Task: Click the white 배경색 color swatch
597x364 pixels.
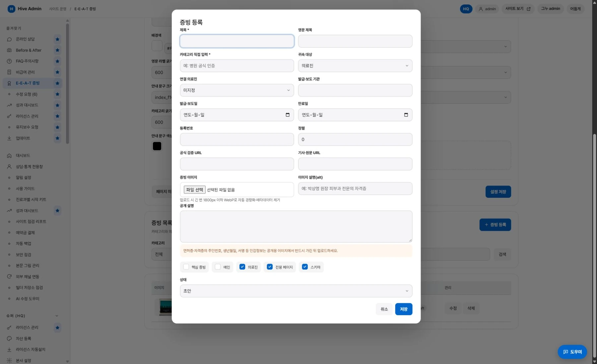Action: click(x=157, y=46)
